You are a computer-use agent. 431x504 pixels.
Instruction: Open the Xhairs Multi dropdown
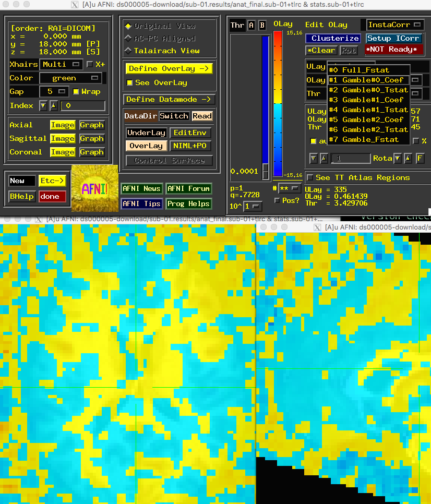[x=61, y=64]
